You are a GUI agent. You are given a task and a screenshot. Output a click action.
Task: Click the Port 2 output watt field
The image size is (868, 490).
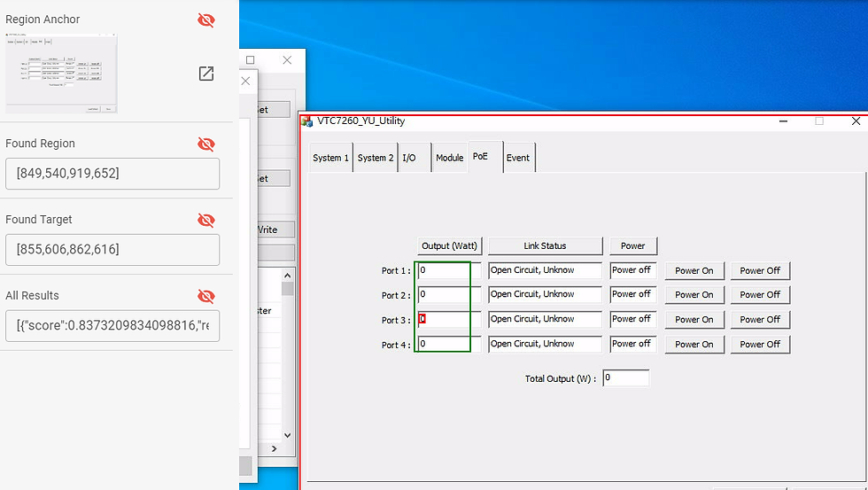tap(450, 294)
